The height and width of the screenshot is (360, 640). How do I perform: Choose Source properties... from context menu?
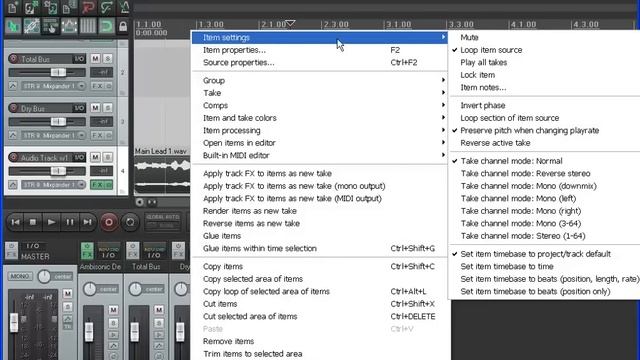click(320, 62)
